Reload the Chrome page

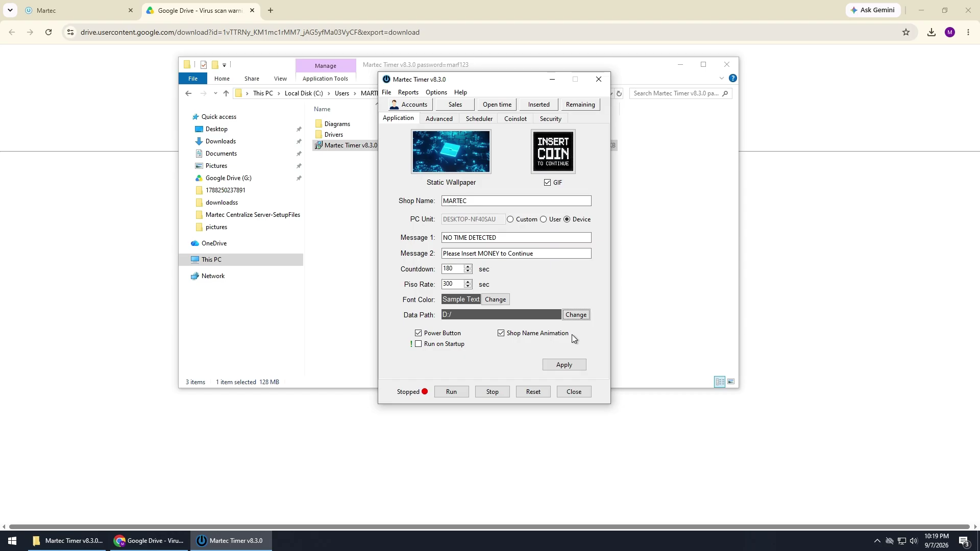tap(48, 32)
